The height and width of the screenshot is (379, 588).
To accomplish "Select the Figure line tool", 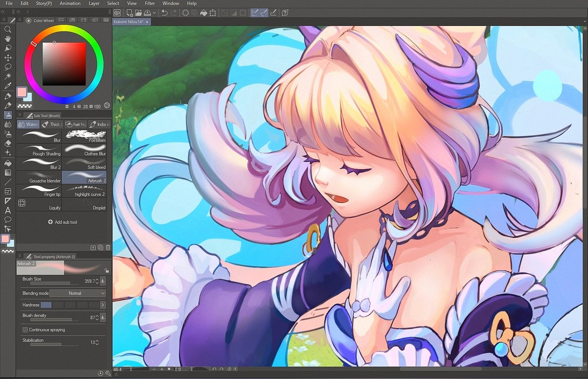I will point(8,182).
